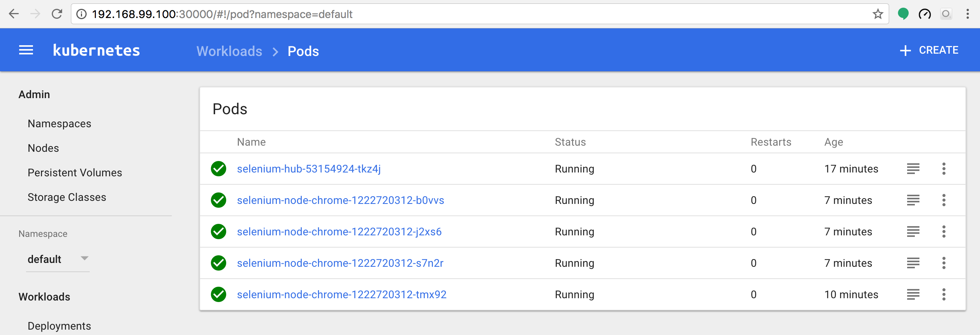View logs for selenium-node-chrome-1222720312-tmx92

(x=913, y=294)
